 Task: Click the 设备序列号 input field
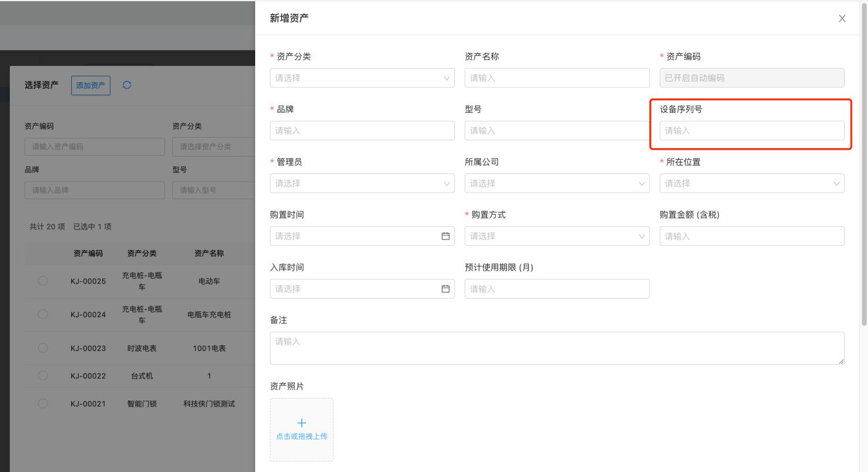click(x=751, y=131)
